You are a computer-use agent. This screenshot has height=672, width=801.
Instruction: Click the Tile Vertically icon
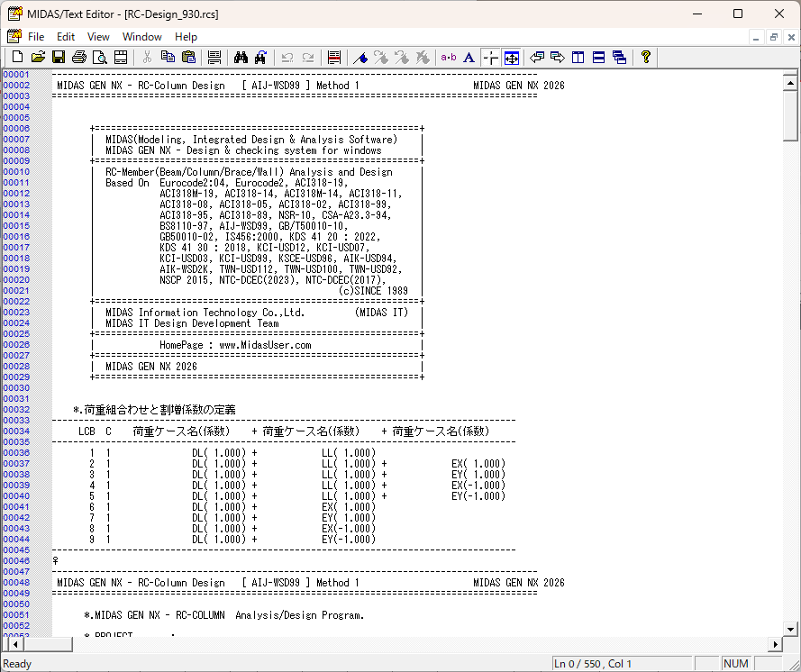tap(578, 57)
